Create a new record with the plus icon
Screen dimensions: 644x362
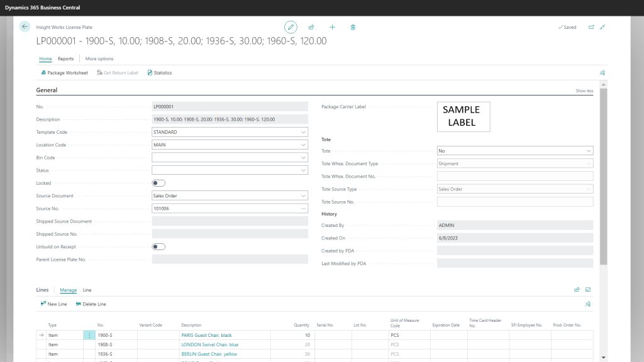[332, 27]
